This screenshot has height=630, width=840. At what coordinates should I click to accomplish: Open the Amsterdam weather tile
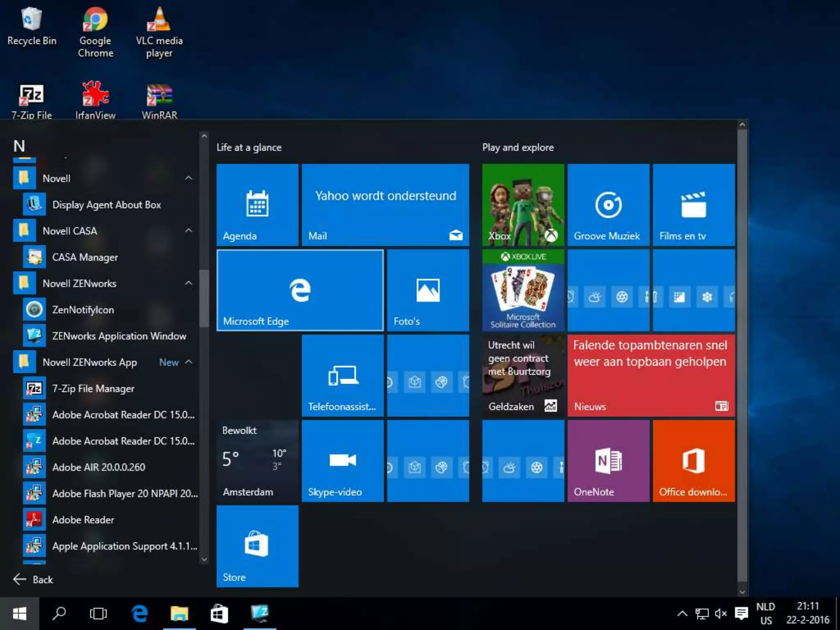257,461
